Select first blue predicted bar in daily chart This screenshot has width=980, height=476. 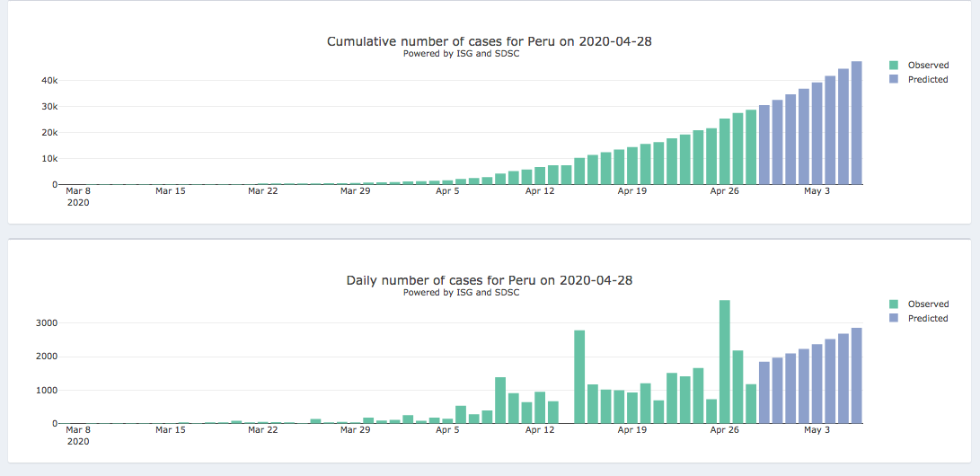(x=764, y=392)
